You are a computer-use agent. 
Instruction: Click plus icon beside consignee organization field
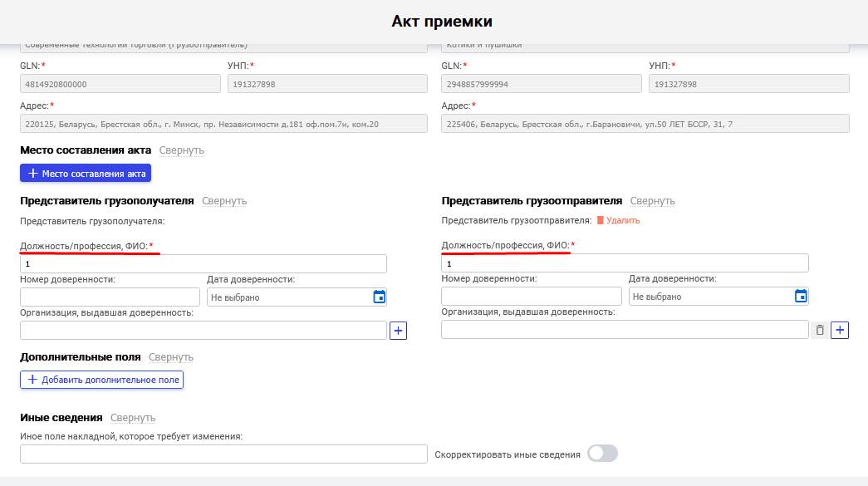pyautogui.click(x=398, y=331)
